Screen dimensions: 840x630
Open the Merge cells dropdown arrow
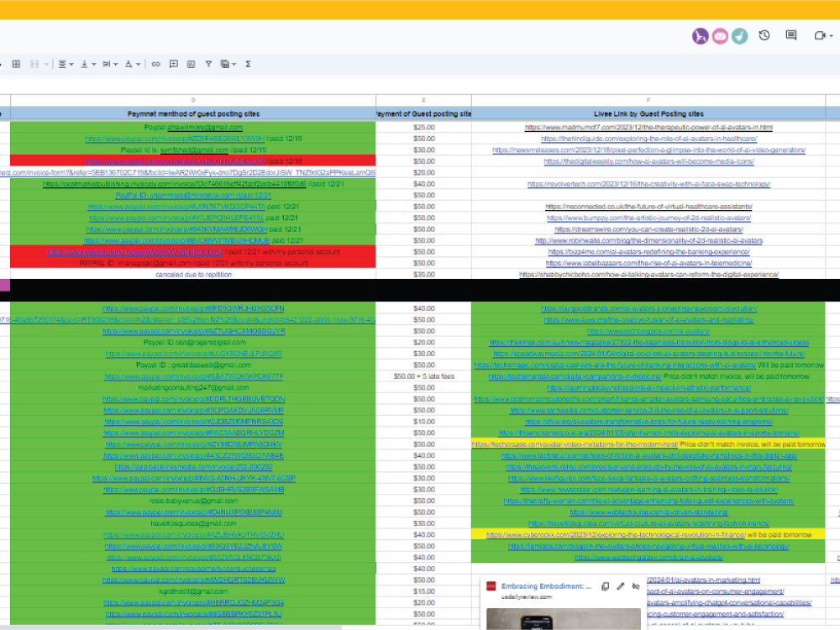(46, 65)
